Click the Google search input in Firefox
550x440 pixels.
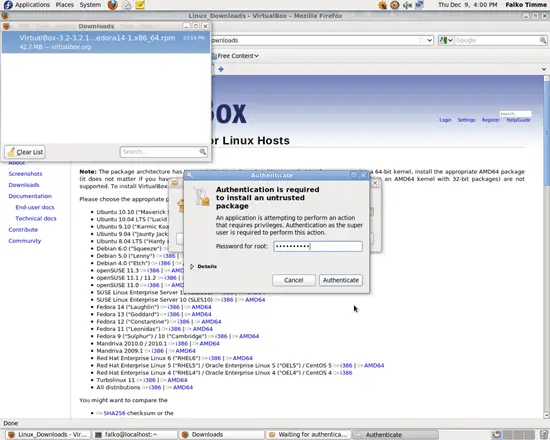coord(497,40)
